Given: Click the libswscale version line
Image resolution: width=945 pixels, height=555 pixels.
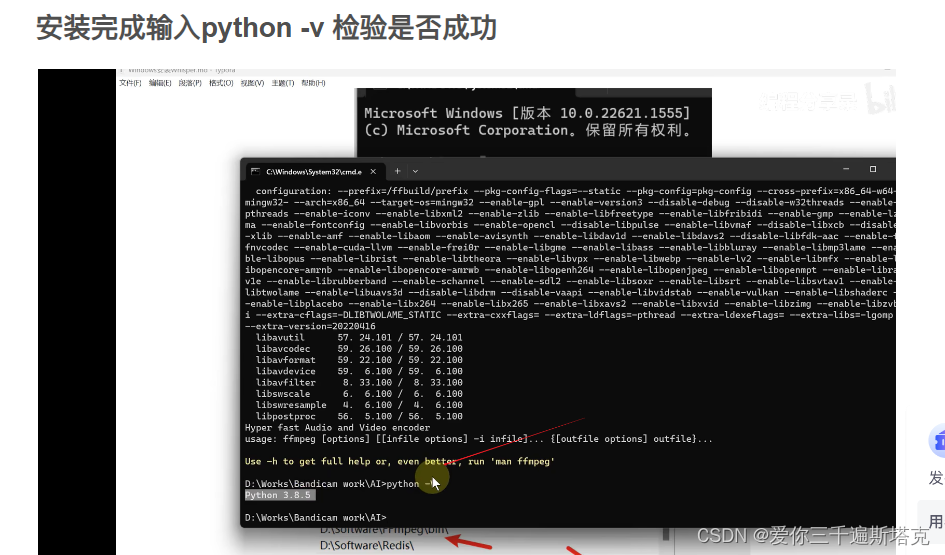Looking at the screenshot, I should pyautogui.click(x=359, y=394).
